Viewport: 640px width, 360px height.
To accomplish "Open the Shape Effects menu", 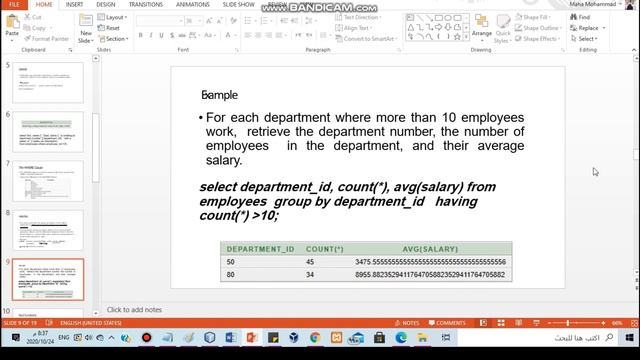I will click(x=538, y=39).
